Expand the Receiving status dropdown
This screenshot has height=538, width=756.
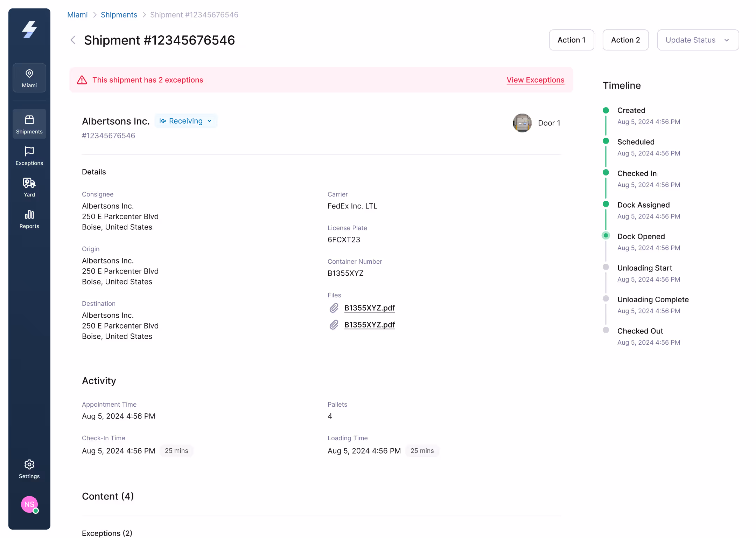[x=186, y=121]
